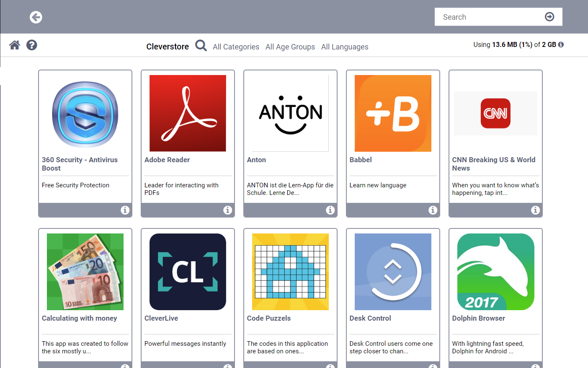
Task: Open the CleverLive CL logo
Action: click(188, 272)
